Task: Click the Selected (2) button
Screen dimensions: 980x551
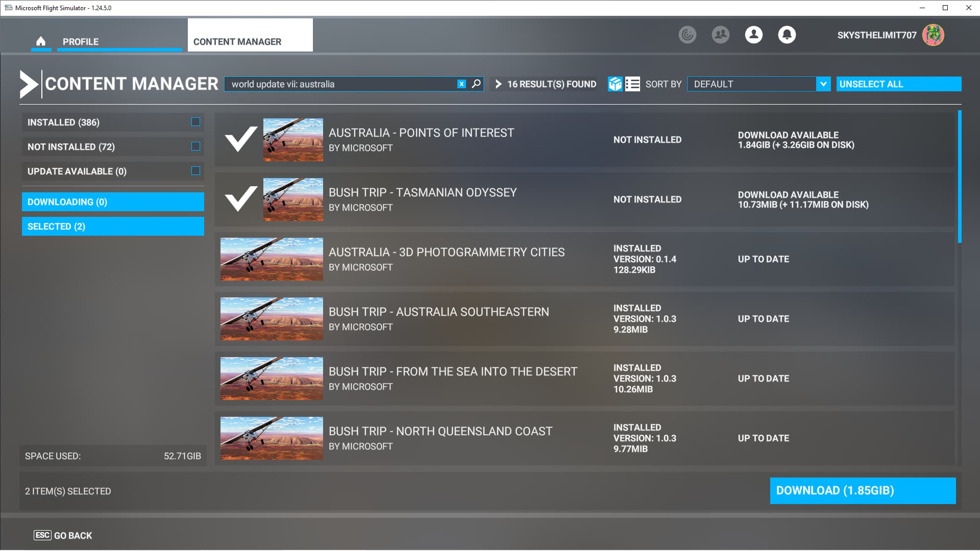Action: (113, 227)
